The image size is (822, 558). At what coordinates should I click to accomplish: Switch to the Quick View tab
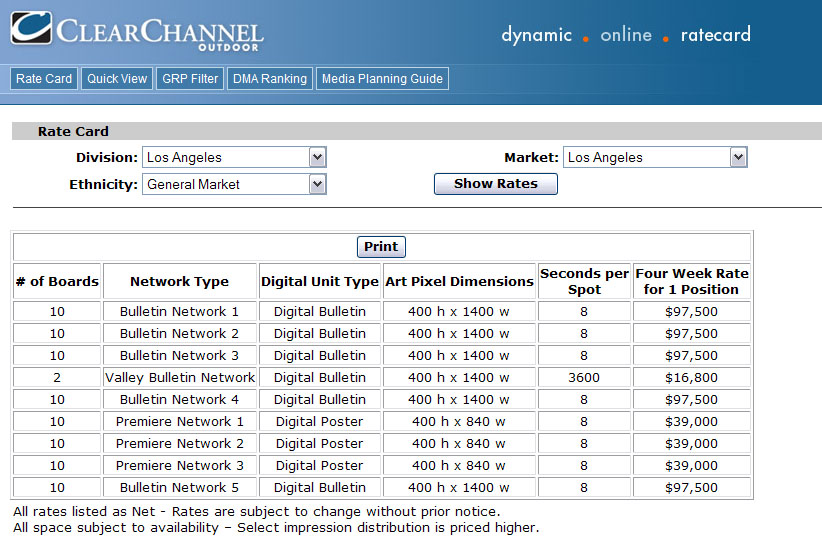coord(117,79)
